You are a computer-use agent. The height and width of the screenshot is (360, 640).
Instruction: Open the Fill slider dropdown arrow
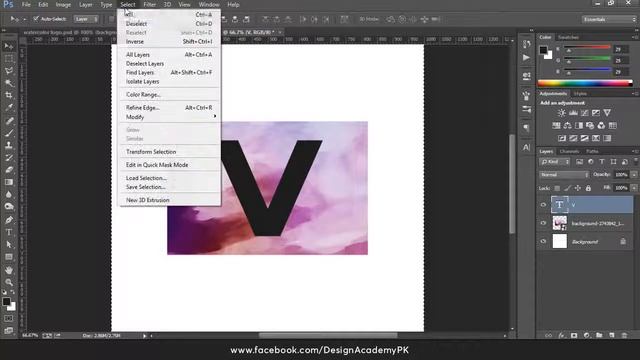coord(634,188)
